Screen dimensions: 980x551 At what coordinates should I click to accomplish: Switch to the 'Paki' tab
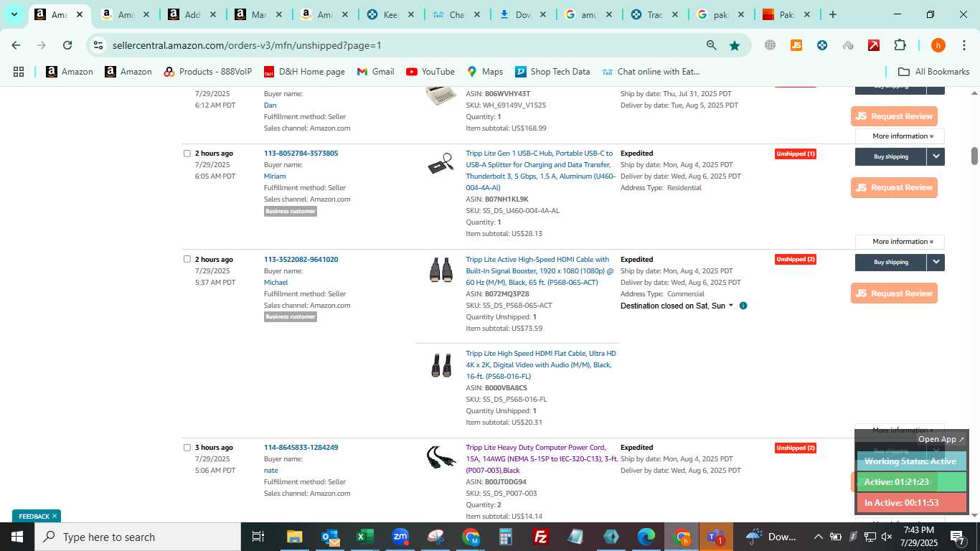click(x=787, y=14)
